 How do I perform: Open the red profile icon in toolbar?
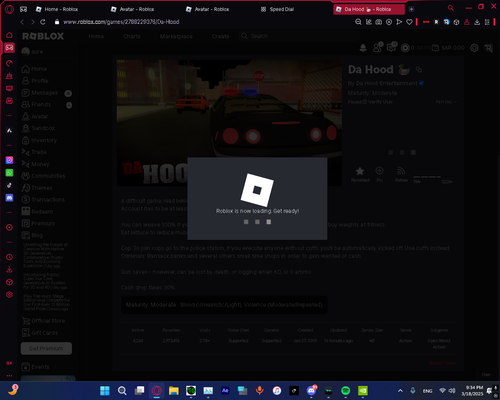[x=467, y=22]
